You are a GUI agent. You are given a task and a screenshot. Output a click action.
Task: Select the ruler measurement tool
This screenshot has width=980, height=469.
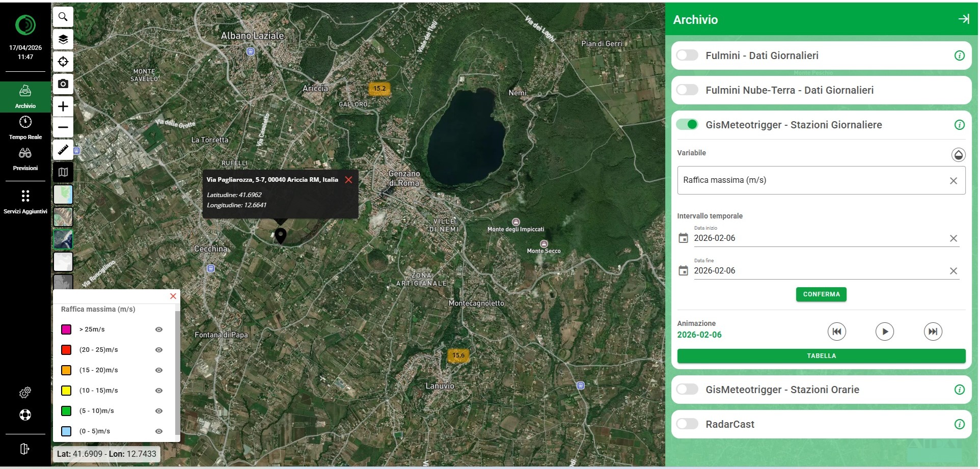point(63,150)
